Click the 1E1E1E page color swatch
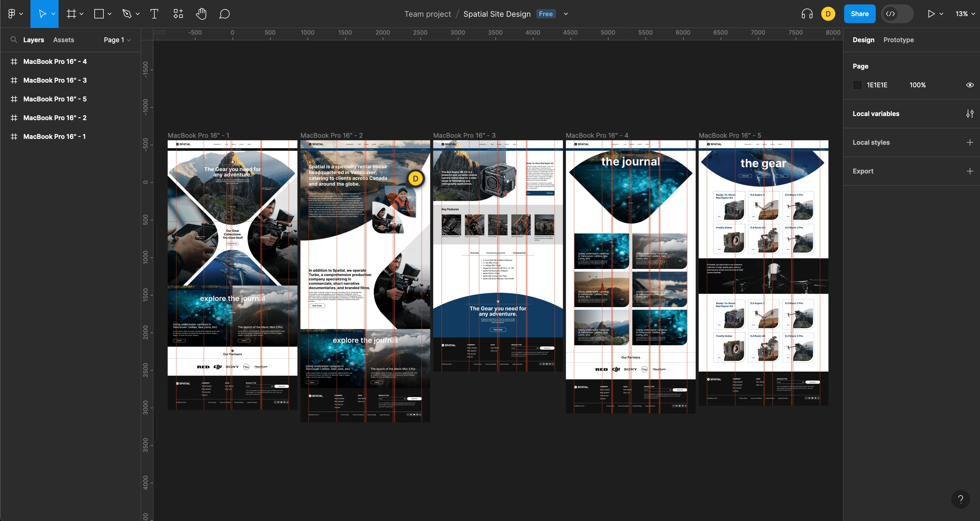This screenshot has height=521, width=980. pos(858,85)
